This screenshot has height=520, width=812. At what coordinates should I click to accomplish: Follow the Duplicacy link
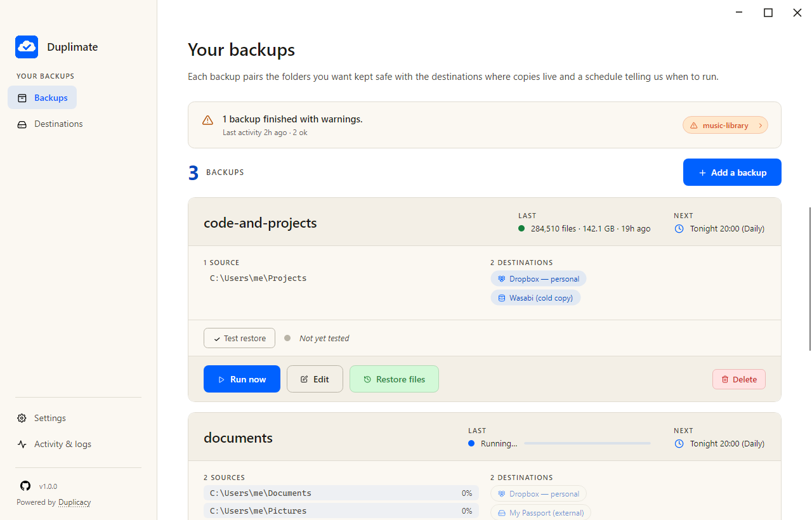point(74,502)
